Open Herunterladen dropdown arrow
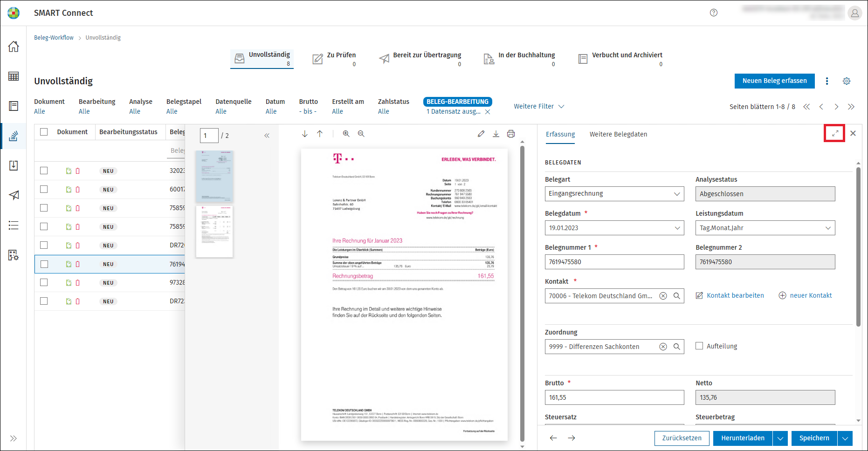868x451 pixels. tap(780, 438)
